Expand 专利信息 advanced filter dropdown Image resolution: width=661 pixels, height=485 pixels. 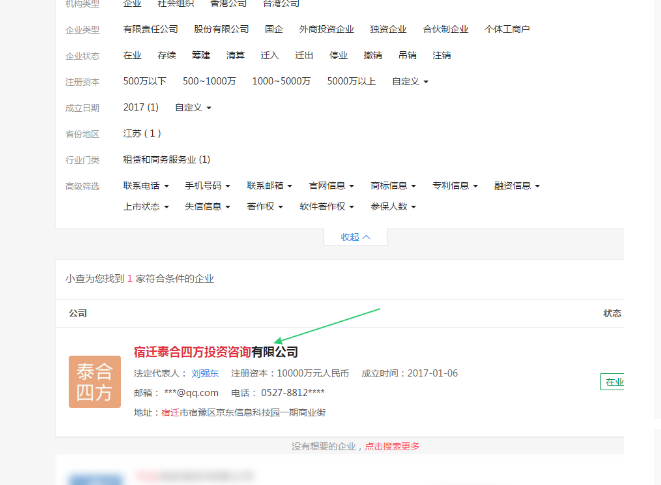point(455,186)
